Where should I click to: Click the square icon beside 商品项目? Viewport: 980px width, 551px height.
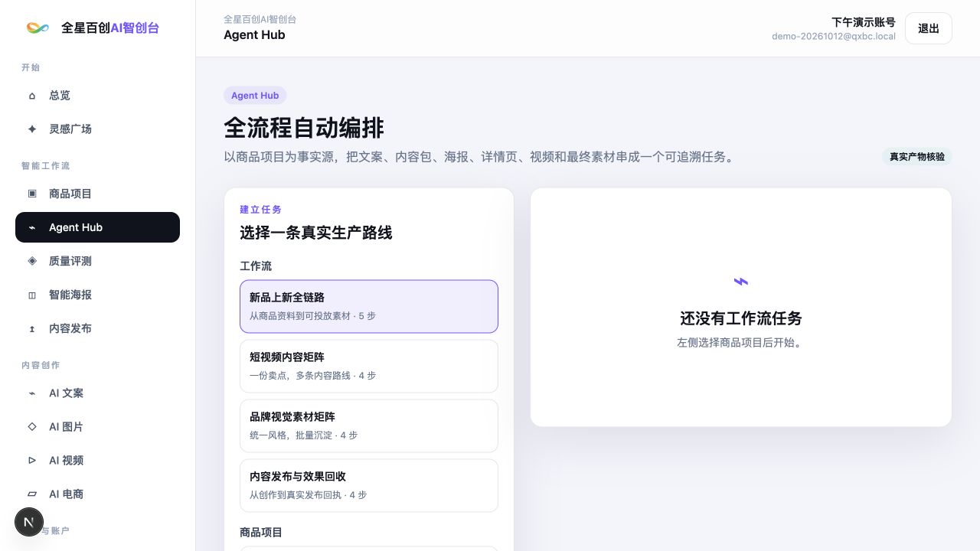32,194
